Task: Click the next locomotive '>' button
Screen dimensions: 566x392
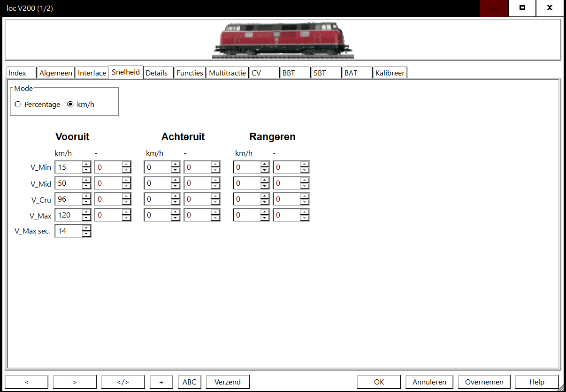Action: (x=75, y=382)
